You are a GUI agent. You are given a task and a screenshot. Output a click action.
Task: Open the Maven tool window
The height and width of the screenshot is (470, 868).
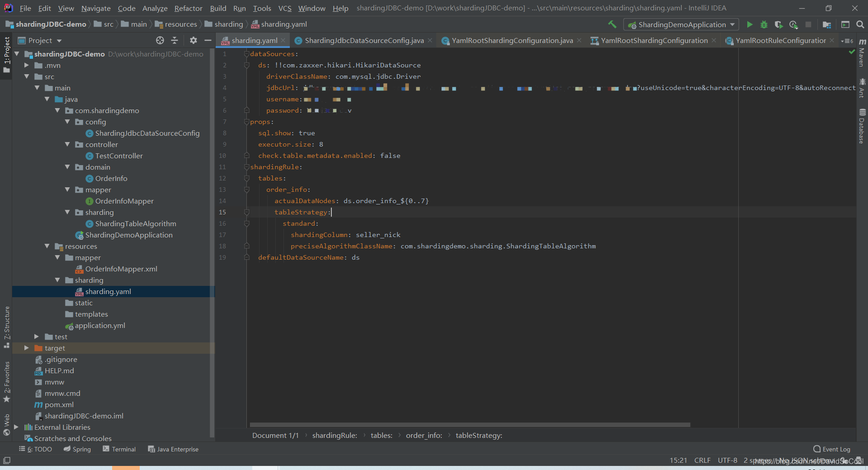click(862, 53)
